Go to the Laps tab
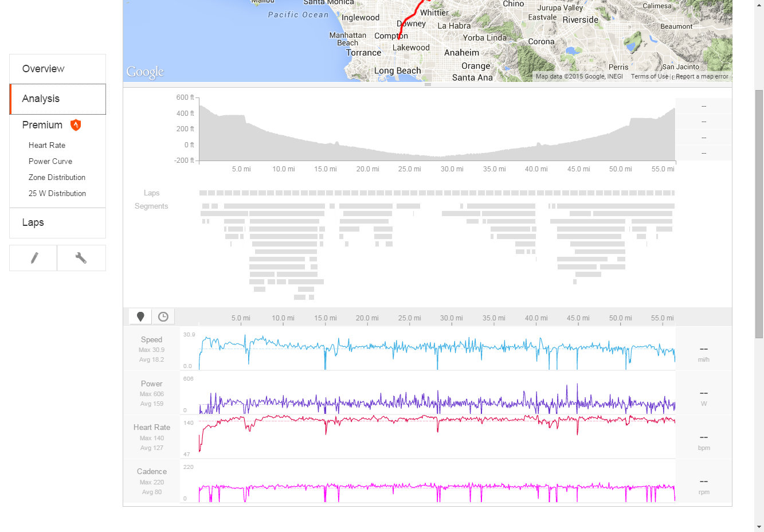This screenshot has height=532, width=764. 33,222
